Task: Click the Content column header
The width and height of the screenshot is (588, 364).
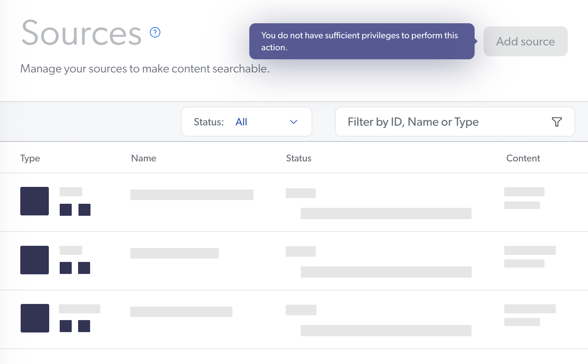Action: pos(523,158)
